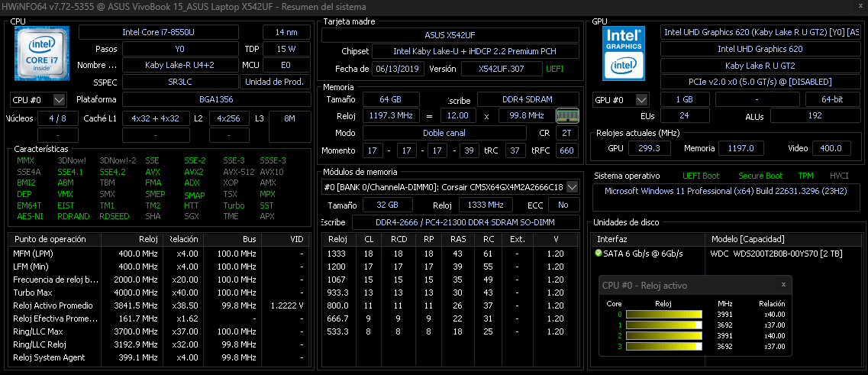
Task: Click the BGA1356 platform field
Action: (217, 100)
